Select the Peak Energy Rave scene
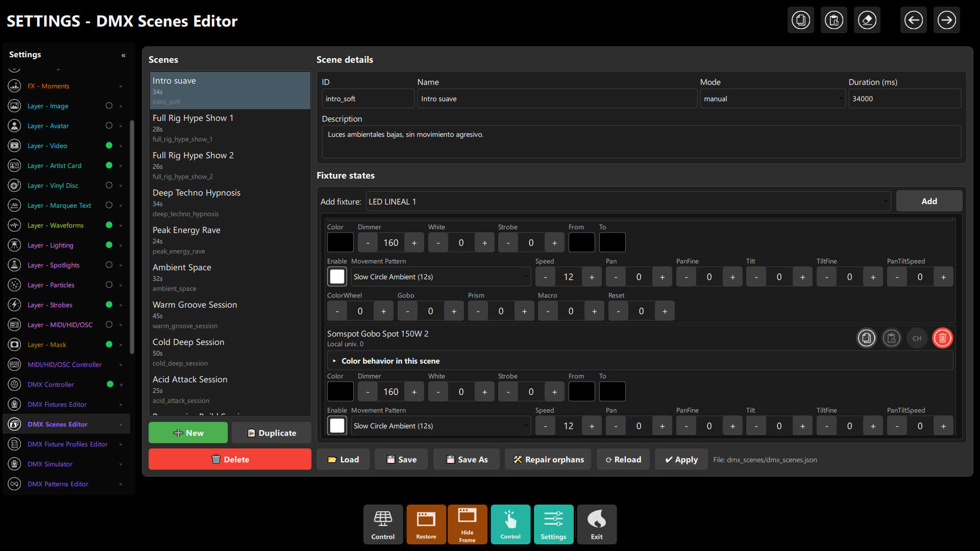This screenshot has height=551, width=980. pyautogui.click(x=230, y=240)
